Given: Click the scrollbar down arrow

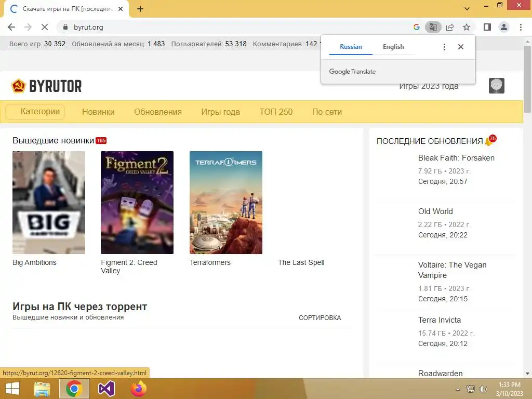Looking at the screenshot, I should click(x=528, y=374).
